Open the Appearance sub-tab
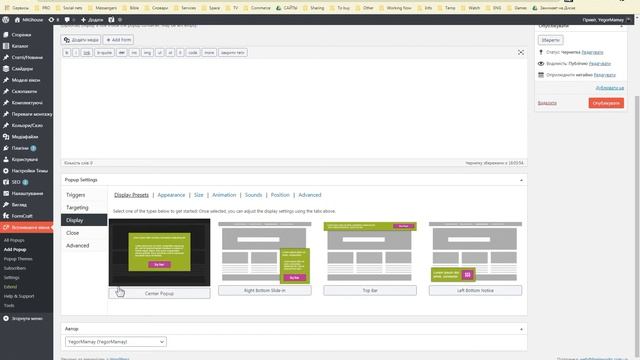The height and width of the screenshot is (360, 640). (171, 195)
